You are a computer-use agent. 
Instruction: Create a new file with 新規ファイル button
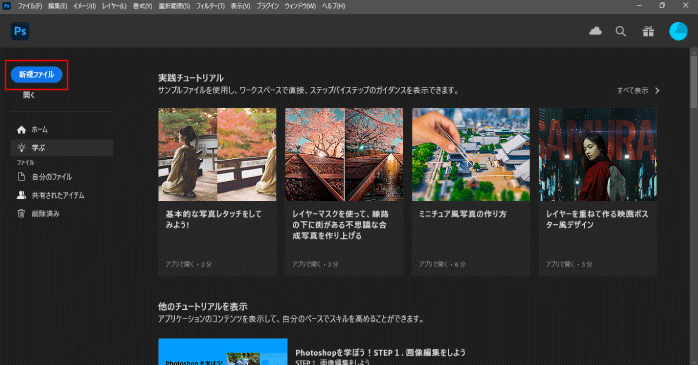coord(37,74)
